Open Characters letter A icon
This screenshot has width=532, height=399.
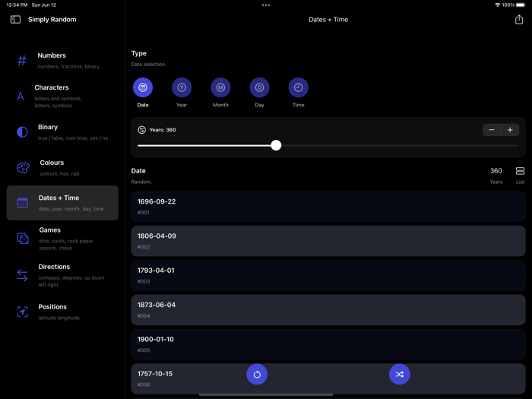(21, 97)
